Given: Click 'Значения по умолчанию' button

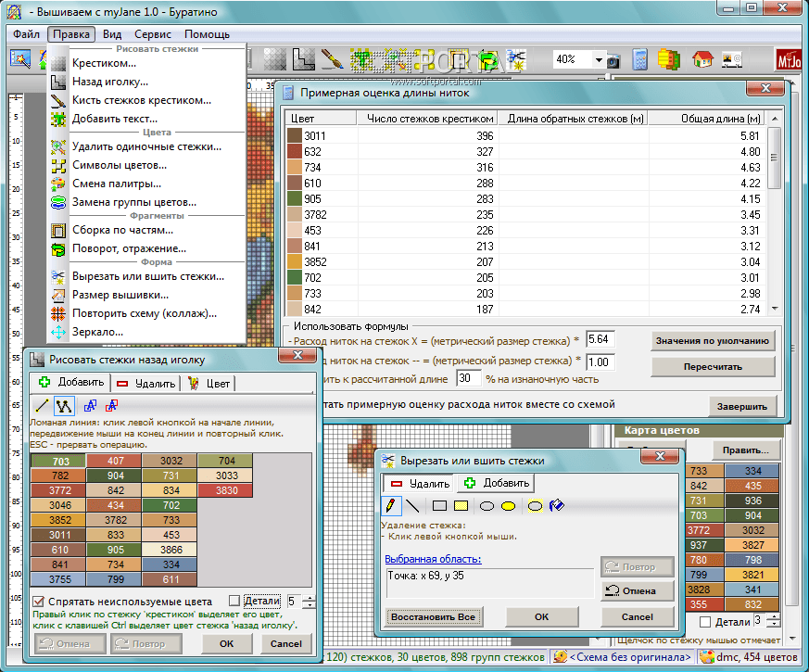Looking at the screenshot, I should pyautogui.click(x=713, y=341).
